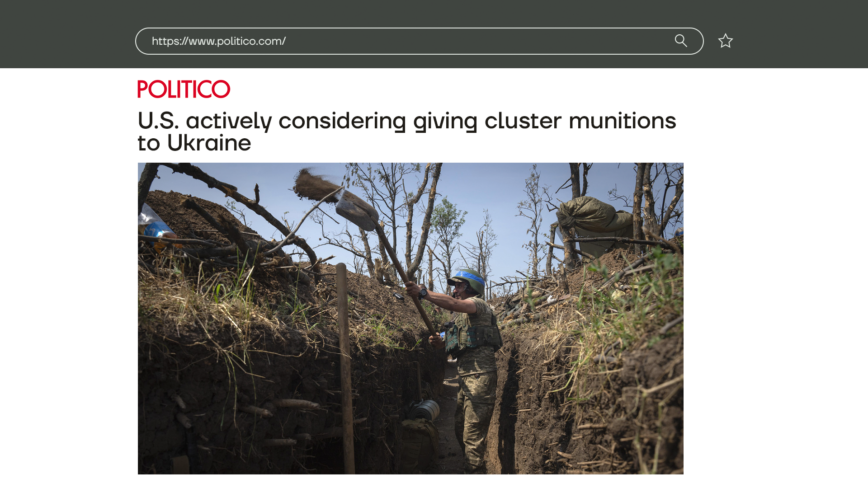Open the trench soldier article photo
Viewport: 868px width, 488px height.
410,319
